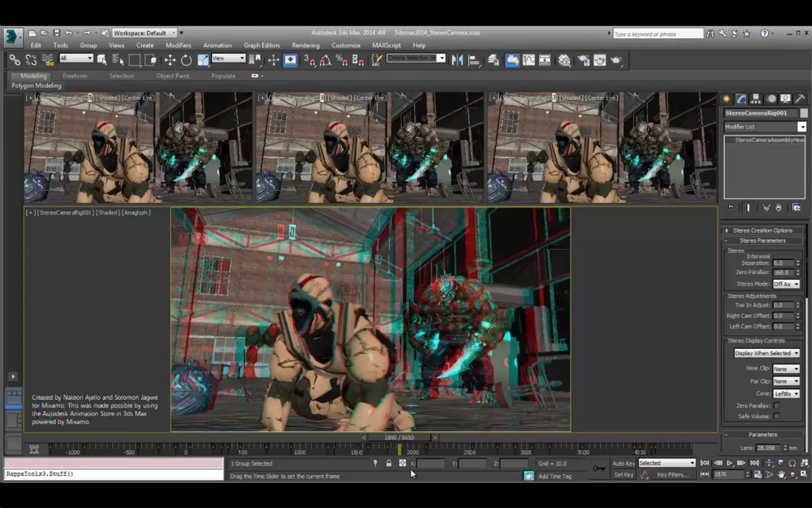Open the MAXScript menu
Viewport: 812px width, 508px height.
pyautogui.click(x=386, y=45)
